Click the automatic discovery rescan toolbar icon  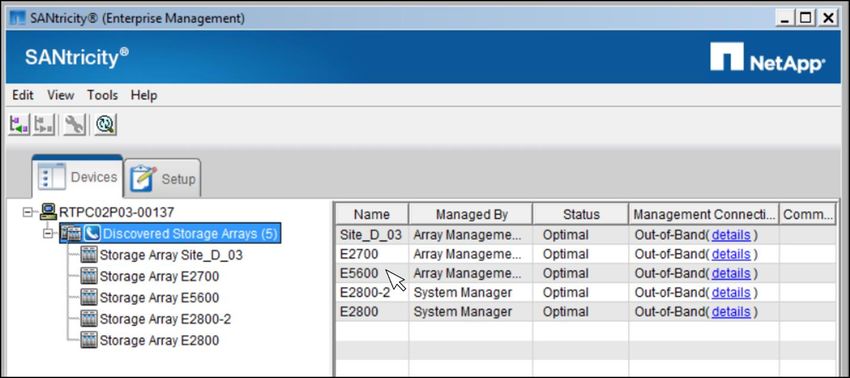[x=105, y=125]
